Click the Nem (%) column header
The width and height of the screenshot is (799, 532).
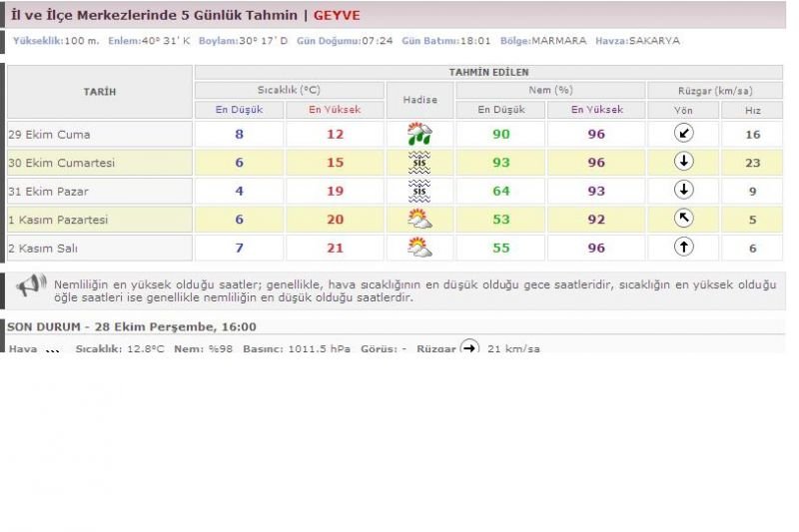click(550, 90)
